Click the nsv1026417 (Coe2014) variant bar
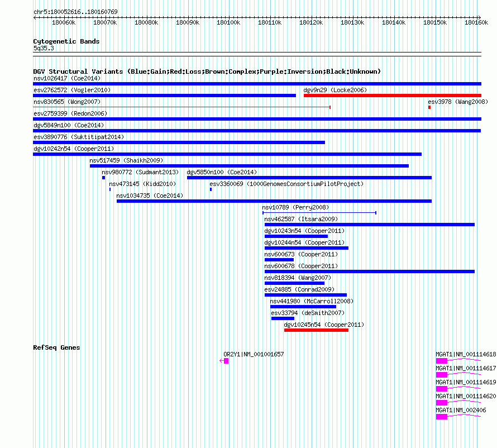 (257, 84)
